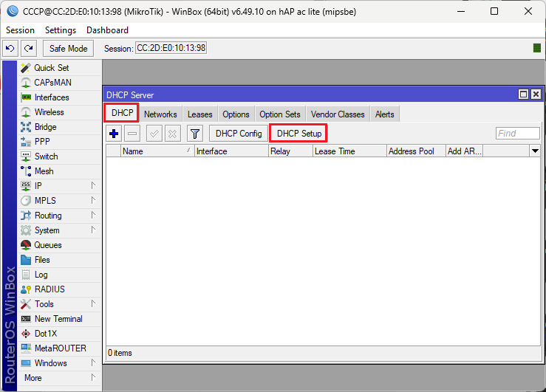The width and height of the screenshot is (546, 392).
Task: Click the redo arrow icon in toolbar
Action: [29, 48]
